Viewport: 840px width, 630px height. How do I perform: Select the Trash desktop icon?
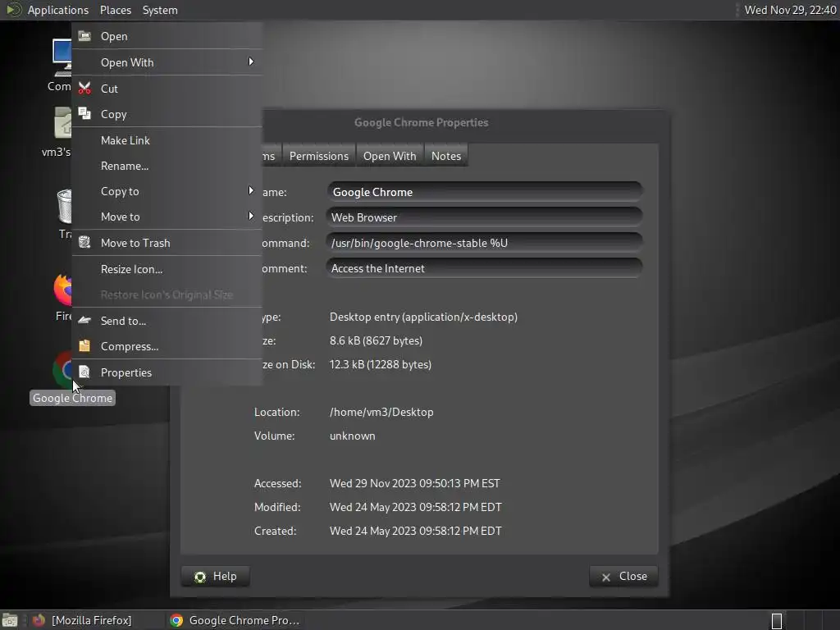tap(64, 206)
